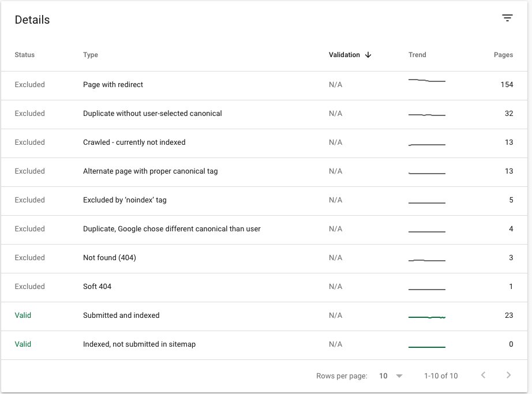
Task: Click trend sparkline for Page with redirect
Action: 427,80
